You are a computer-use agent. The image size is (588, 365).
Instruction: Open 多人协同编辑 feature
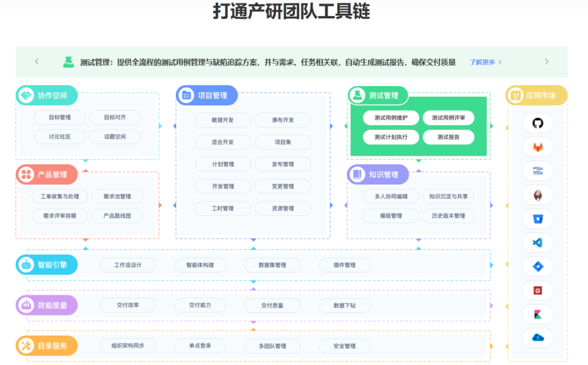coord(390,197)
